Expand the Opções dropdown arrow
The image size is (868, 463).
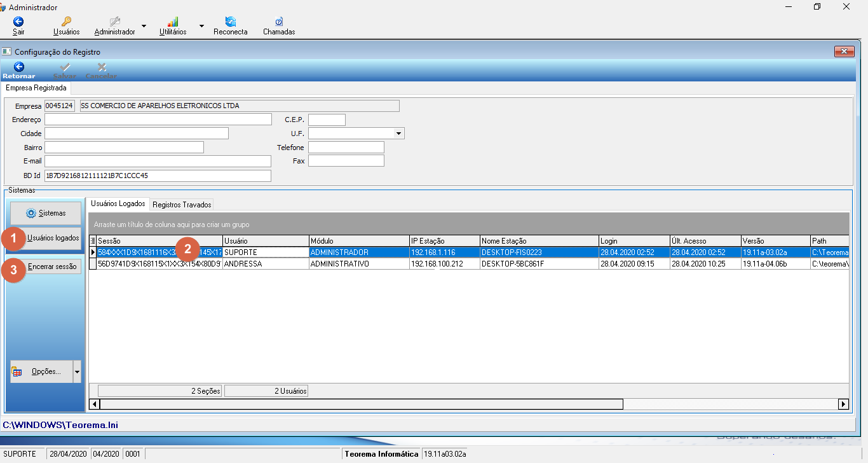(x=77, y=371)
